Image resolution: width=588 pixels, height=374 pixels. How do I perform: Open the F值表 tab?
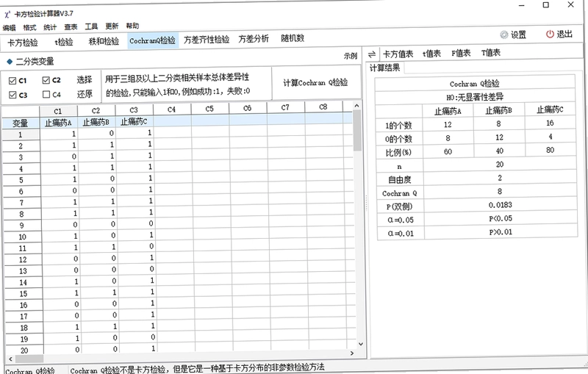click(x=461, y=53)
